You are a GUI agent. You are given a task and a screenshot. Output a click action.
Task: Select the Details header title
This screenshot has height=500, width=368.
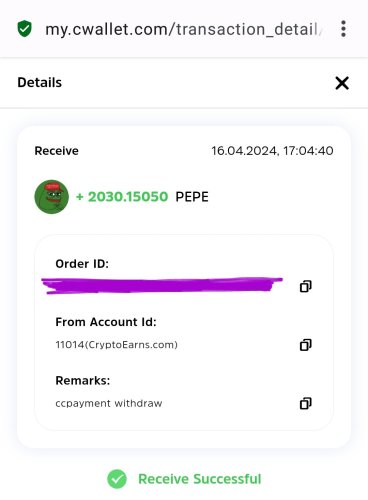(x=40, y=83)
